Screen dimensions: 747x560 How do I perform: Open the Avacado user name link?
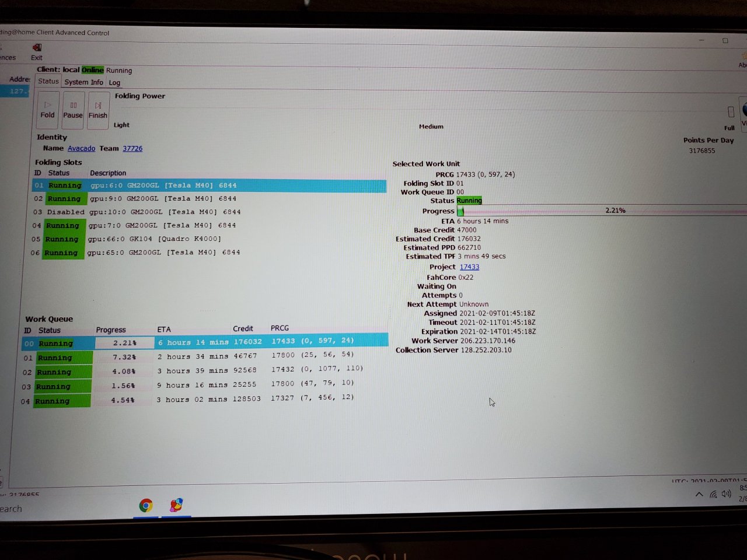click(81, 149)
